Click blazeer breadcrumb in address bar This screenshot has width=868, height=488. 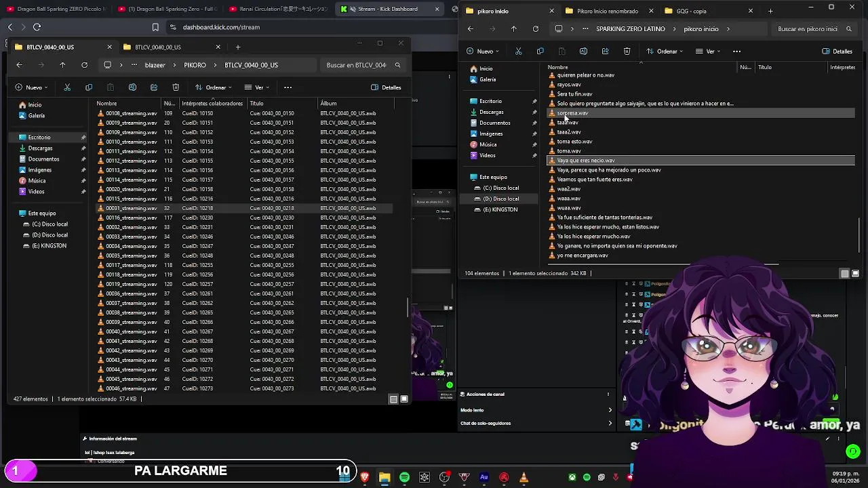click(155, 65)
